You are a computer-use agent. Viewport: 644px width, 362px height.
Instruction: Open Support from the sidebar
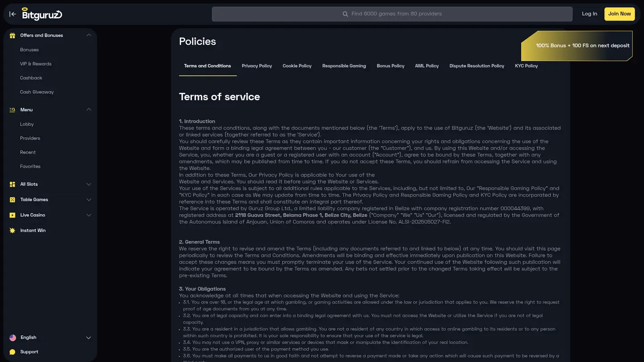29,352
